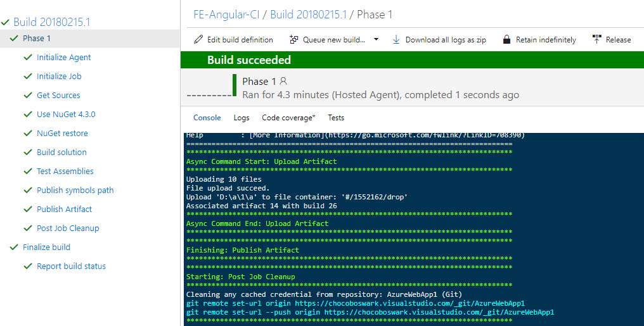
Task: Click the green checkmark beside Build 20180215.1
Action: coord(6,22)
